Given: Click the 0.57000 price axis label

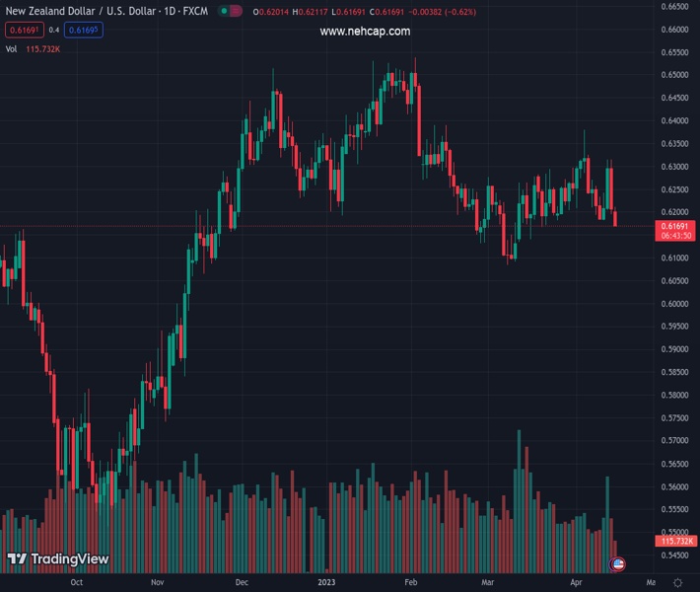Looking at the screenshot, I should tap(674, 440).
